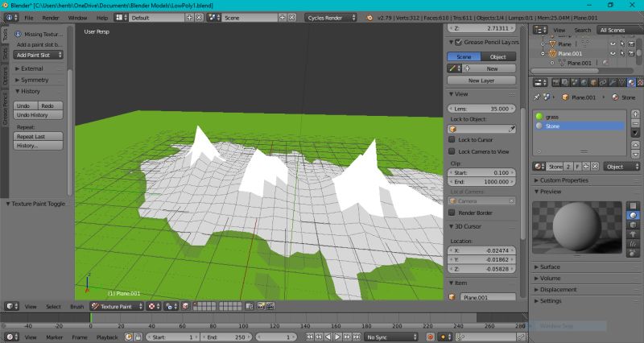Toggle selectability arrow for Plane.001

[x=622, y=53]
